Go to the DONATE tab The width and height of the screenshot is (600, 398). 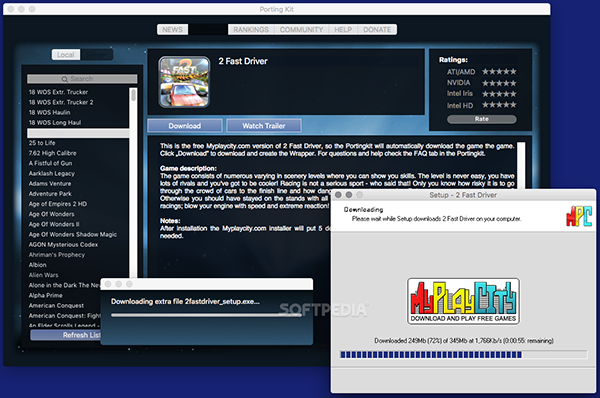377,29
